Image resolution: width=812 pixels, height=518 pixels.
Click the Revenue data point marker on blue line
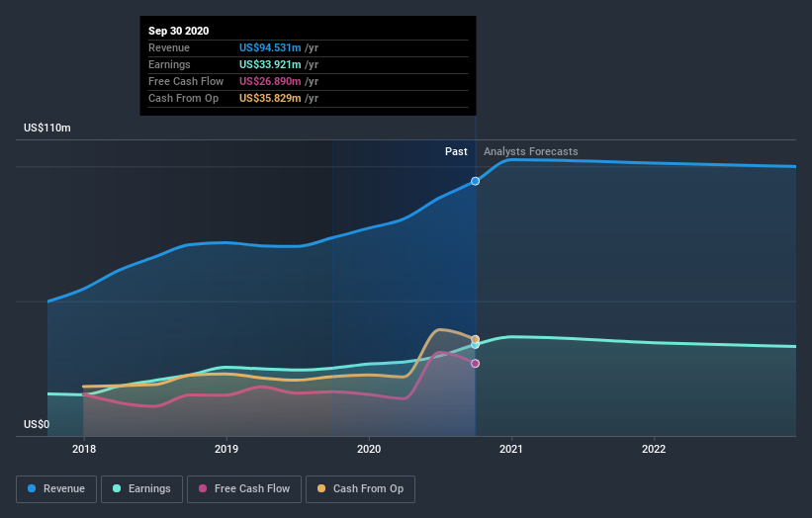coord(475,181)
